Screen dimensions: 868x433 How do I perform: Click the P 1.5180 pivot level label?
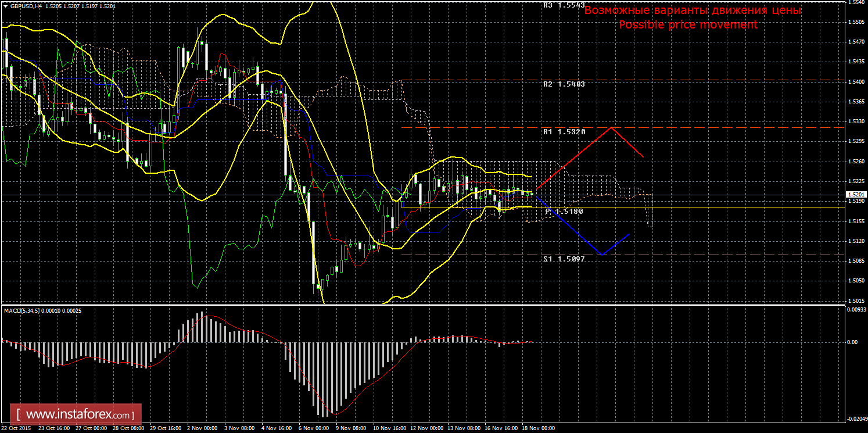[564, 212]
